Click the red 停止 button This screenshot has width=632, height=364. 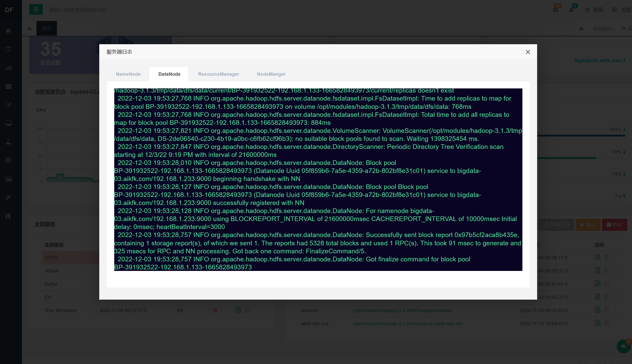pos(614,225)
